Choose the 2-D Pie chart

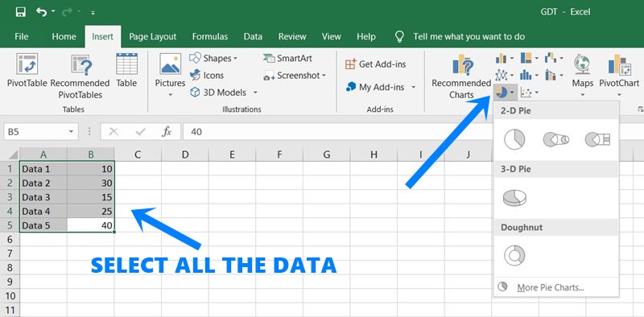click(514, 140)
